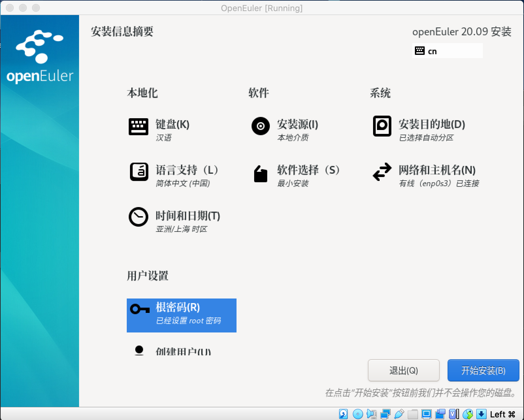
Task: Click the VirtualBox mouse integration status icon
Action: coord(468,414)
